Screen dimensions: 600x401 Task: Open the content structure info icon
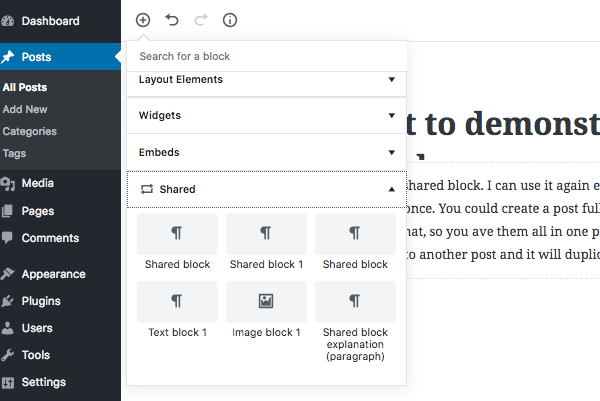(230, 20)
